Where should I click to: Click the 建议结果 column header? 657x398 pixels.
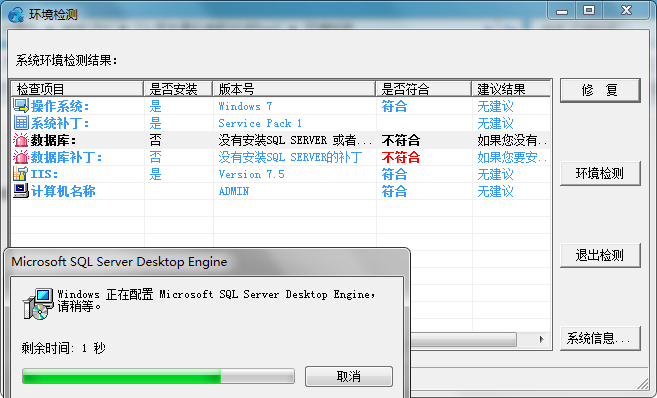coord(511,89)
